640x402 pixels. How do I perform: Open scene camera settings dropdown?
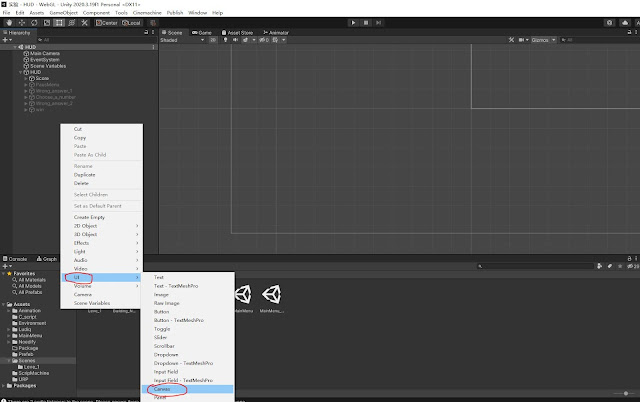(523, 40)
